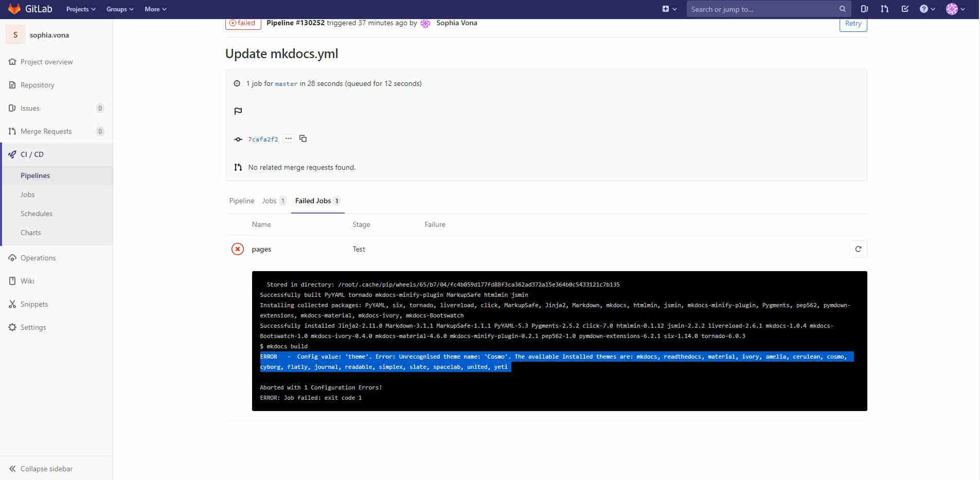Click the flag icon in pipeline info
Screen dimensions: 980x480
coord(238,111)
